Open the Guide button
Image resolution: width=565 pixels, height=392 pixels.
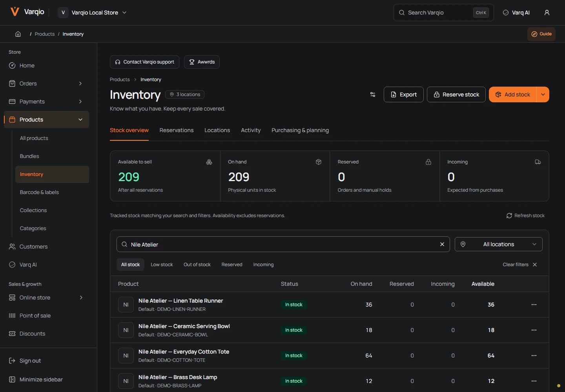[541, 34]
